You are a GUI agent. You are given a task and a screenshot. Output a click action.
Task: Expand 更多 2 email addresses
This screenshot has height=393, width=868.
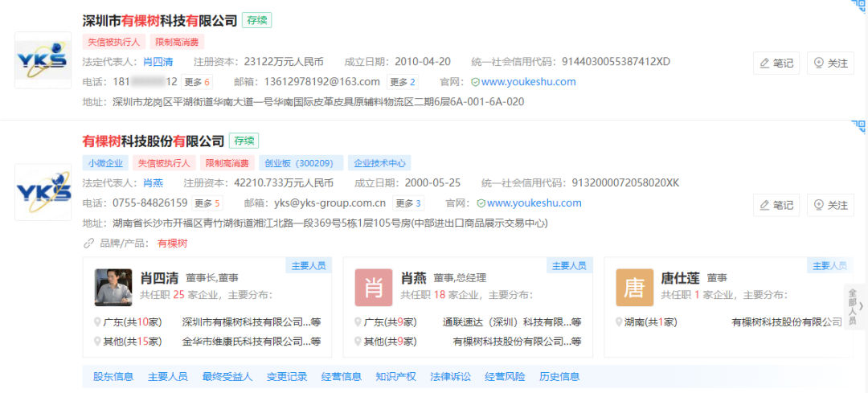403,82
